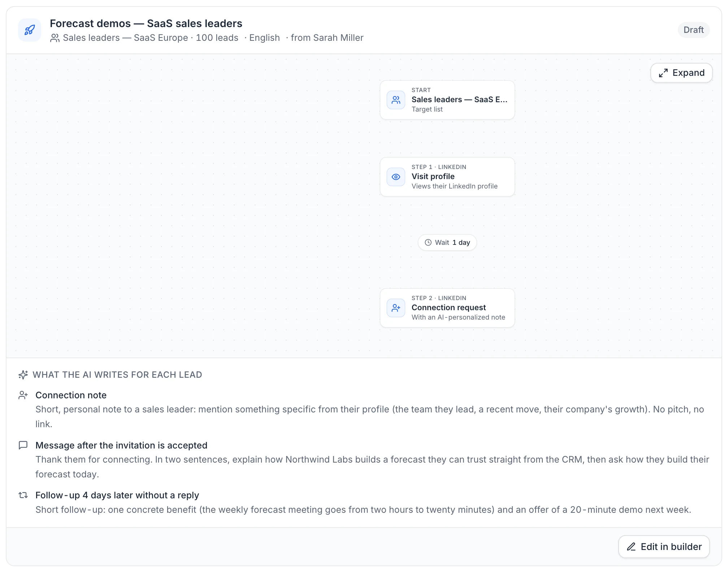Screen dimensions: 728x572
Task: Click the clock icon in Wait 1 day
Action: click(x=428, y=243)
